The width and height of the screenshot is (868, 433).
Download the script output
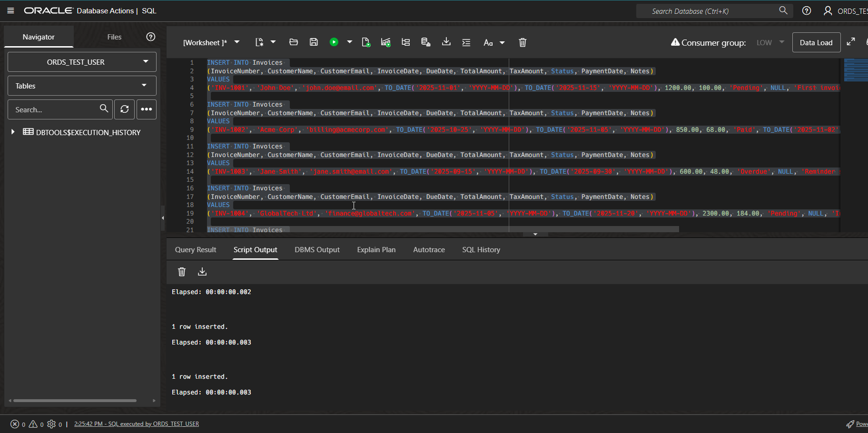[202, 271]
